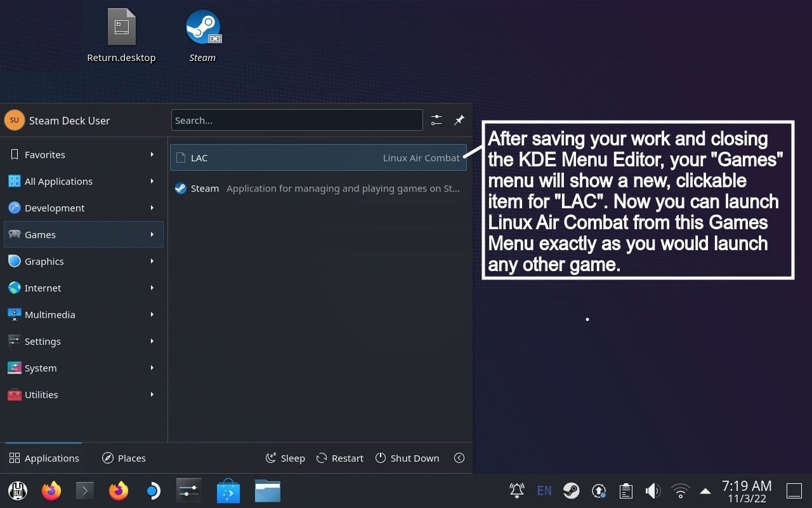Open the Development category

pos(84,208)
